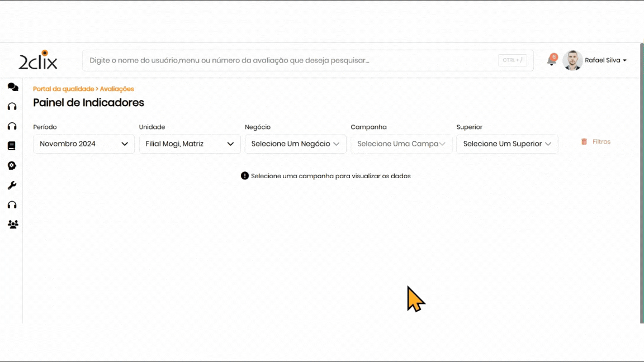644x362 pixels.
Task: Click the head-with-gear sidebar icon
Action: [12, 166]
